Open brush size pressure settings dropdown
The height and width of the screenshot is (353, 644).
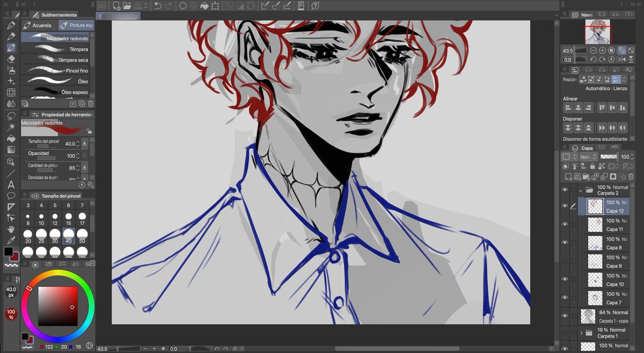(x=84, y=144)
